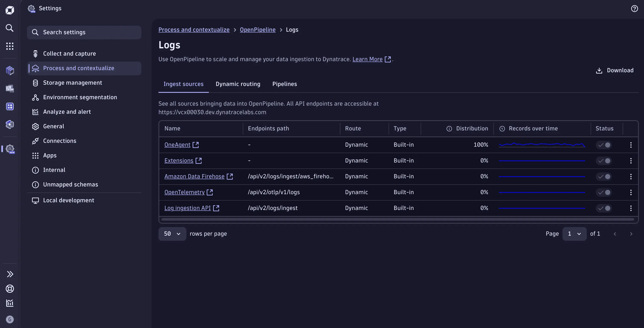Image resolution: width=644 pixels, height=328 pixels.
Task: Select General in sidebar
Action: 84,126
